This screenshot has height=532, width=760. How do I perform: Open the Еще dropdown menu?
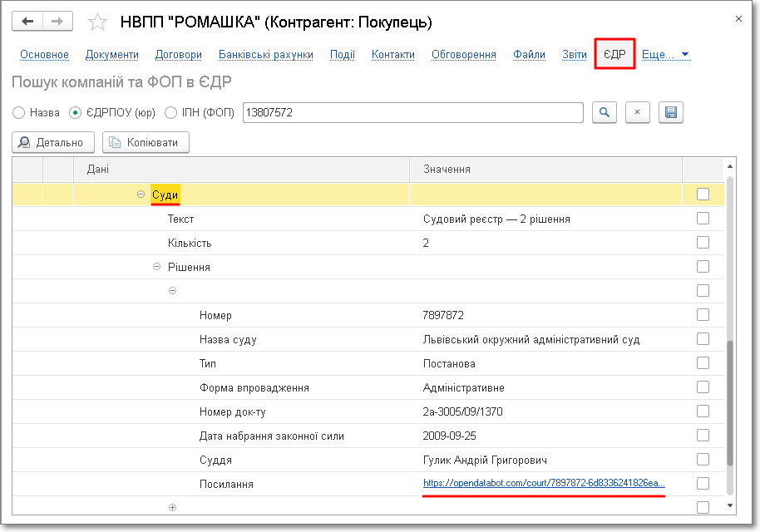(x=666, y=55)
